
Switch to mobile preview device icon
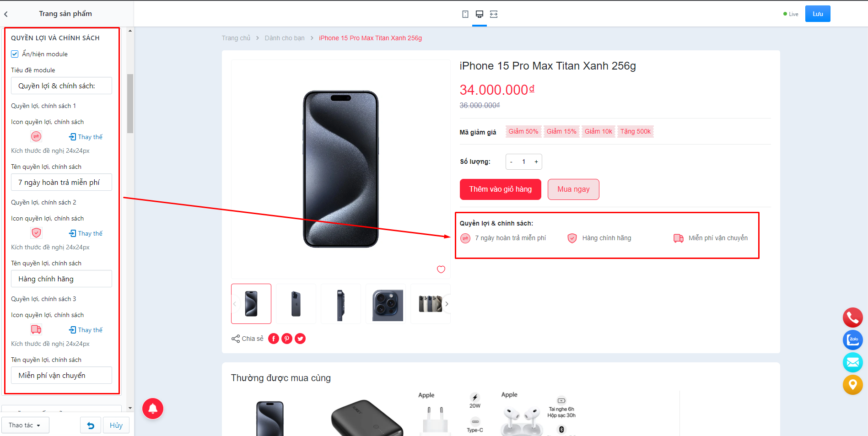(465, 14)
